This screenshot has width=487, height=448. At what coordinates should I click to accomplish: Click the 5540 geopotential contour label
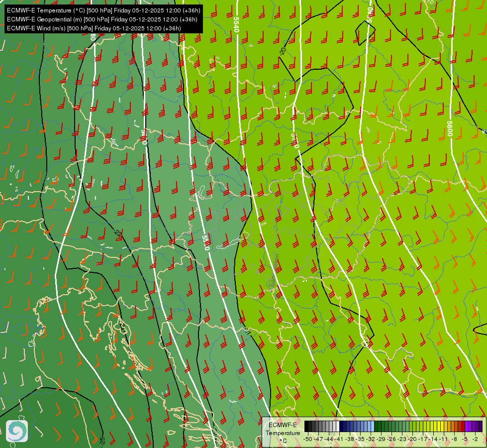pyautogui.click(x=236, y=24)
